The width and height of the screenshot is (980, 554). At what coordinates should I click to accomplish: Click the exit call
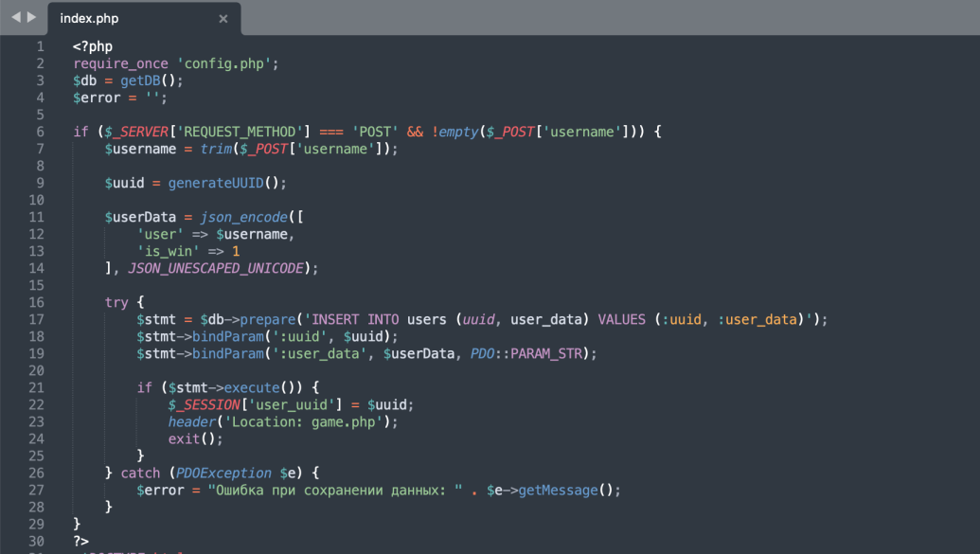tap(184, 439)
